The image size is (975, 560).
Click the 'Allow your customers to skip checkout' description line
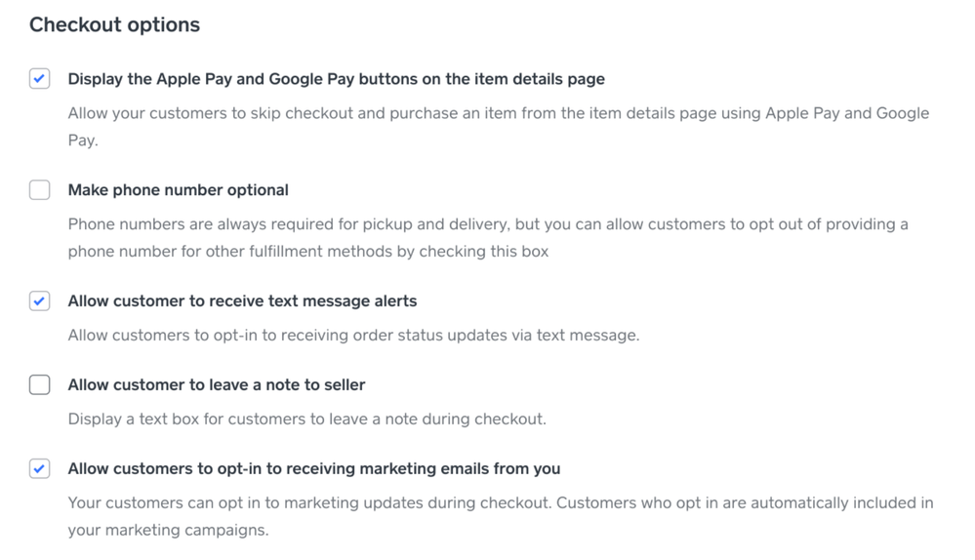(498, 113)
